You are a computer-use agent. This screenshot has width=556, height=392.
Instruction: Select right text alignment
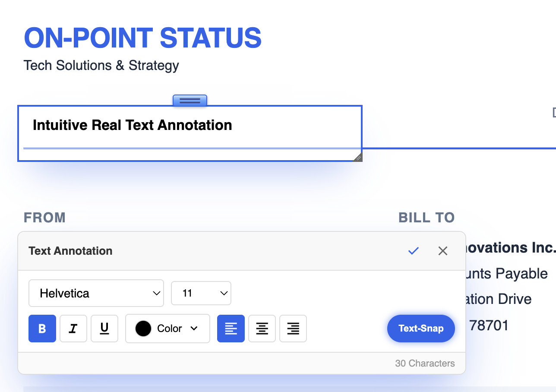point(293,329)
